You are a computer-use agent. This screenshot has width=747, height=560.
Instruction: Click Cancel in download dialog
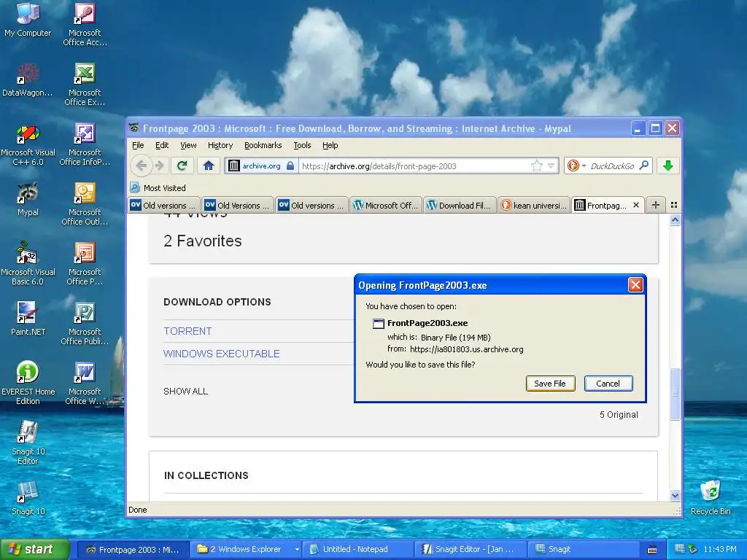tap(608, 384)
